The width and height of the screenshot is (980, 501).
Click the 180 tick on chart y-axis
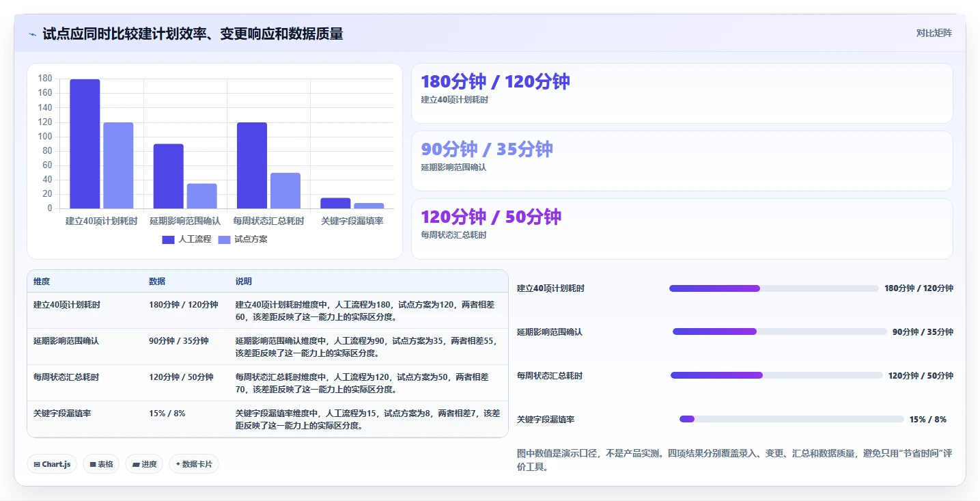[45, 79]
